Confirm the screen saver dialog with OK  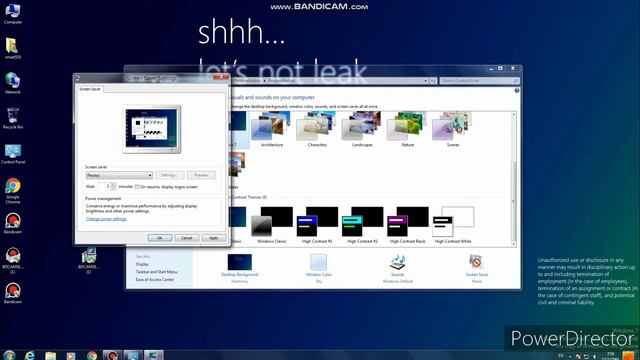point(160,238)
